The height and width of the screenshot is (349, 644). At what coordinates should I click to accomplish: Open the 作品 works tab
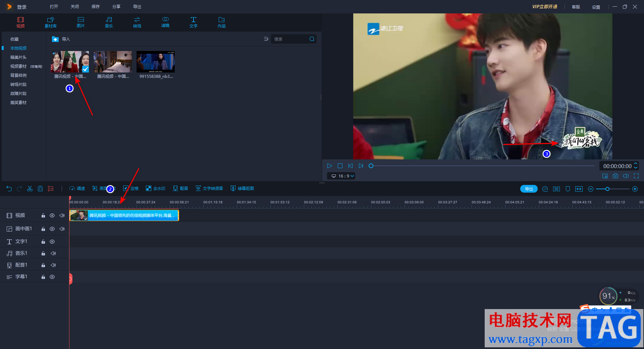[x=222, y=22]
